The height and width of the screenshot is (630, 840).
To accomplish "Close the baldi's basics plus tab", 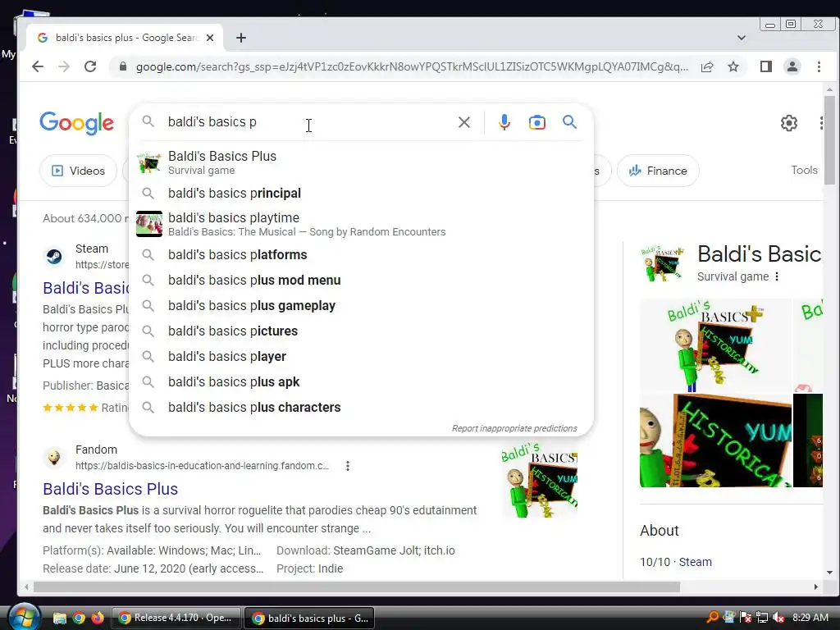I will click(x=210, y=38).
